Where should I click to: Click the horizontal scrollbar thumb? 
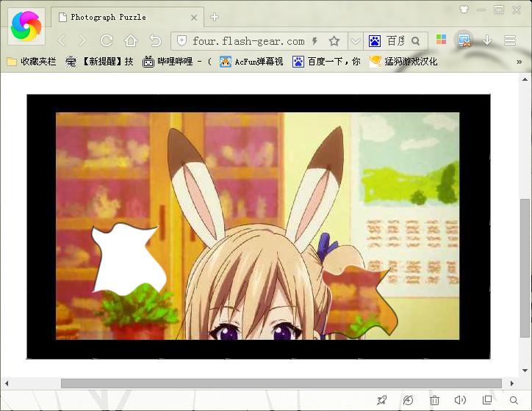281,383
